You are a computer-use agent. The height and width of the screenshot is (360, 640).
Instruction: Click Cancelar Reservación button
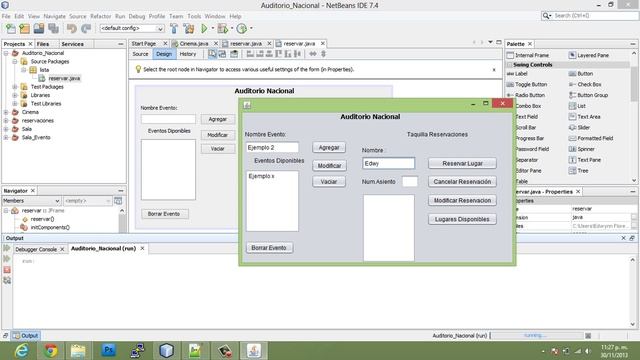point(462,182)
